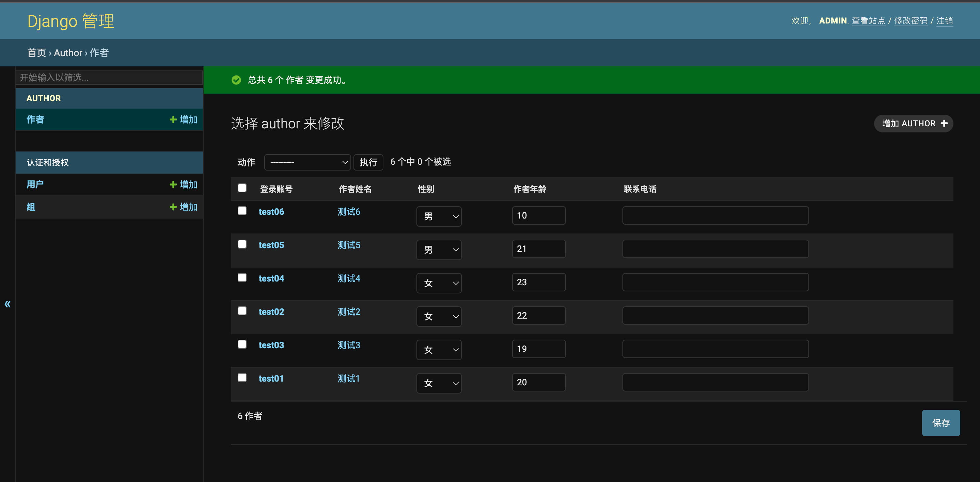
Task: Click the 测试1 author name
Action: [348, 379]
